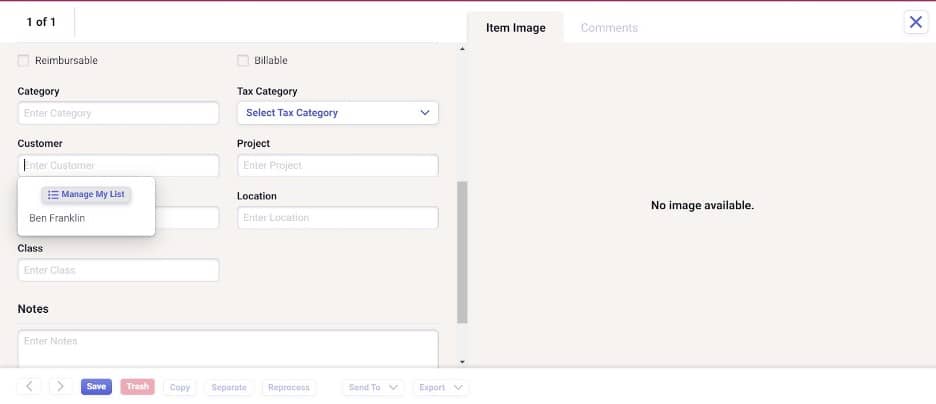Viewport: 936px width, 404px height.
Task: Close the item panel with X icon
Action: [x=915, y=22]
